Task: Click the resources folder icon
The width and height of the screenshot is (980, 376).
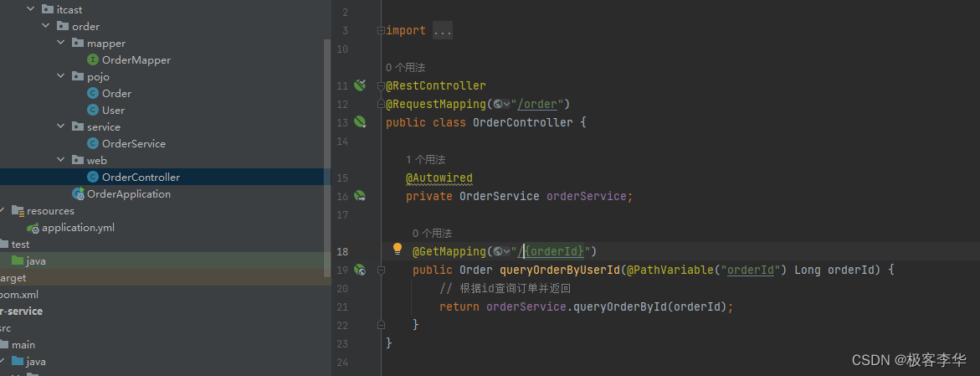Action: point(18,211)
